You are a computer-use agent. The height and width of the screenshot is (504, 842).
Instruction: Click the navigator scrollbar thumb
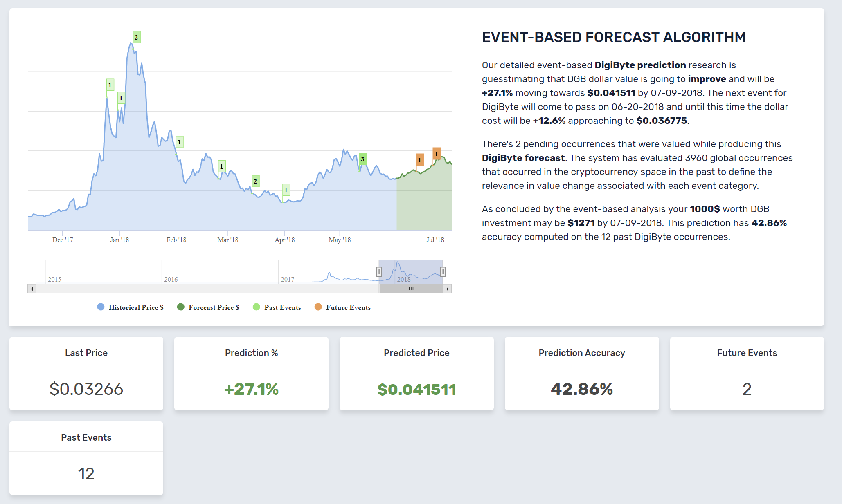click(411, 289)
